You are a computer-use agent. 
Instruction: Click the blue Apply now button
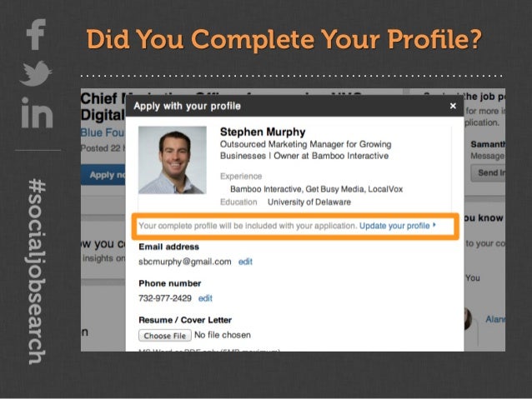[x=103, y=175]
